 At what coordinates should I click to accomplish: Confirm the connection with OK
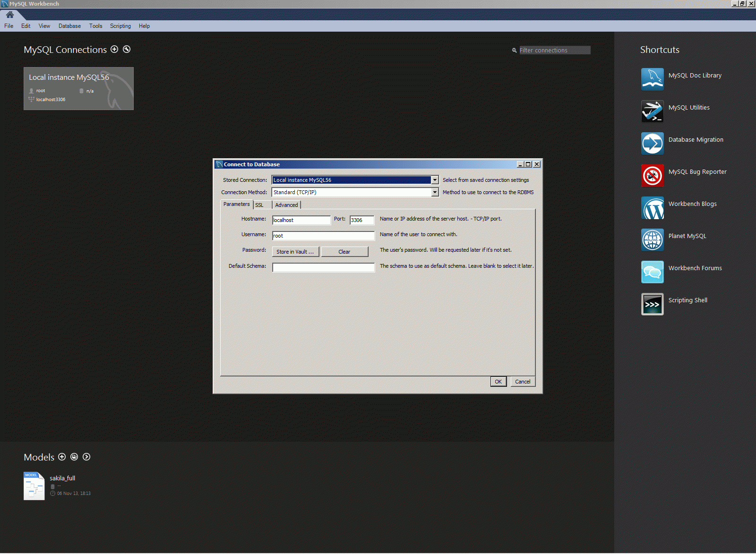(x=498, y=382)
